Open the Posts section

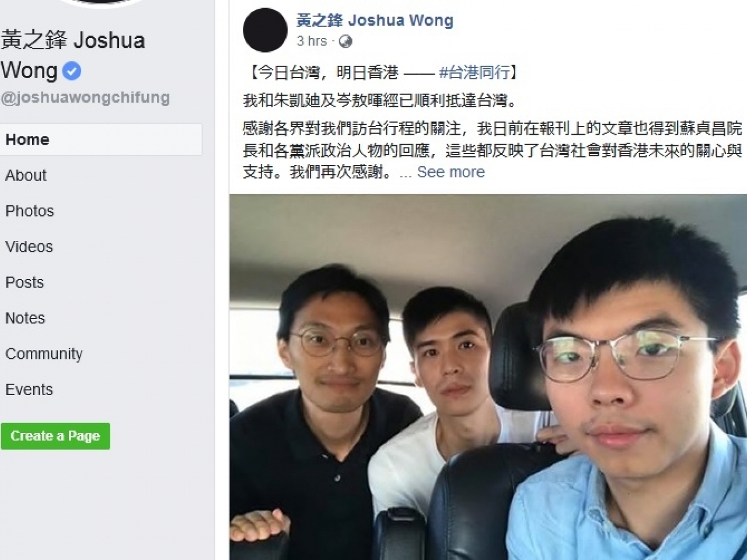[25, 282]
